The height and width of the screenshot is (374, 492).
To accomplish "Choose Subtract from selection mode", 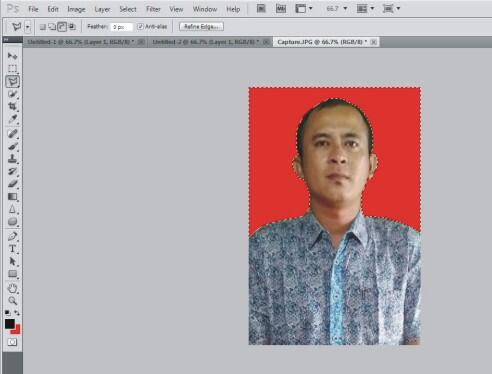I will click(x=62, y=27).
